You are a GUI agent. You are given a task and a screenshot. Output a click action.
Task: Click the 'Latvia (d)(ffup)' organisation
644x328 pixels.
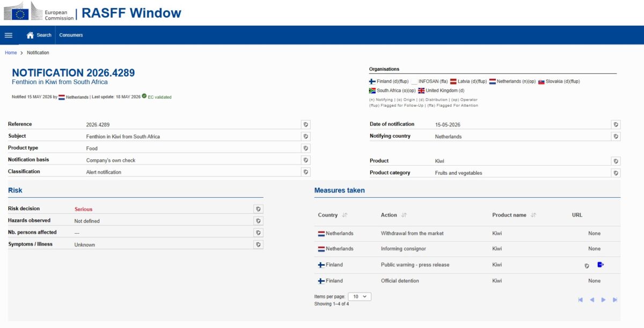pos(469,81)
